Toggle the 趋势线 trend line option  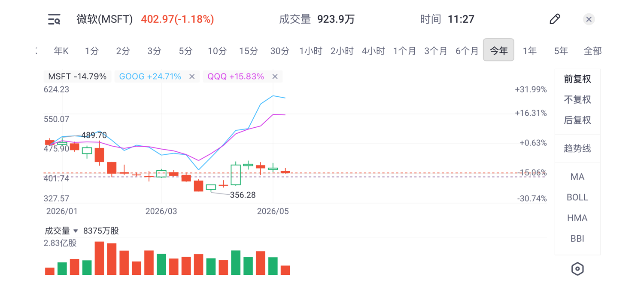coord(577,149)
